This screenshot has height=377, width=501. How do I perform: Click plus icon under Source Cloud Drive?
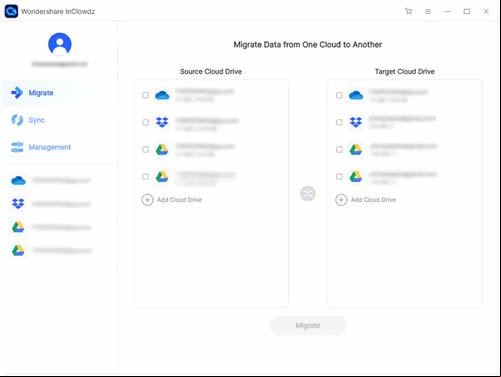click(147, 200)
